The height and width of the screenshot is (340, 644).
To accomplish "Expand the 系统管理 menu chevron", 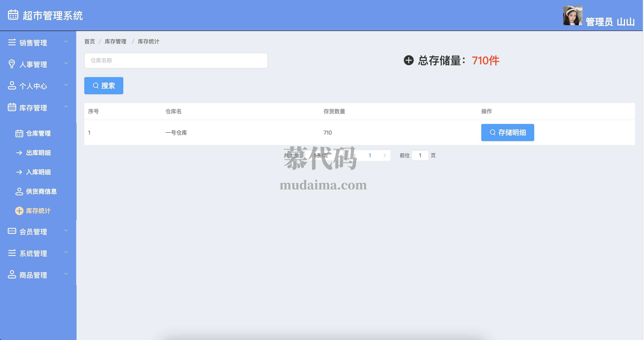I will [x=66, y=252].
